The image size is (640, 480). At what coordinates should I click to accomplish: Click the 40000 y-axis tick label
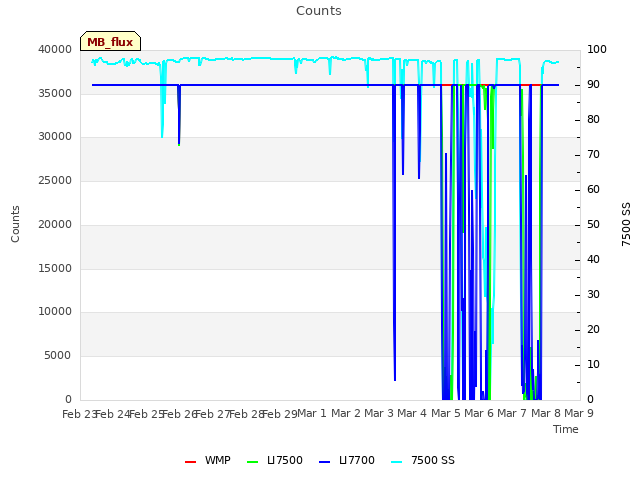coord(55,49)
